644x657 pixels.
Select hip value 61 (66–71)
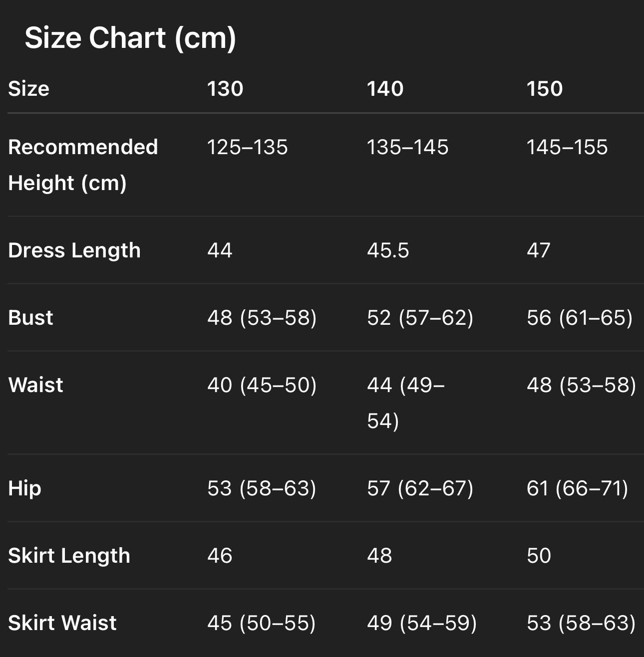(577, 488)
